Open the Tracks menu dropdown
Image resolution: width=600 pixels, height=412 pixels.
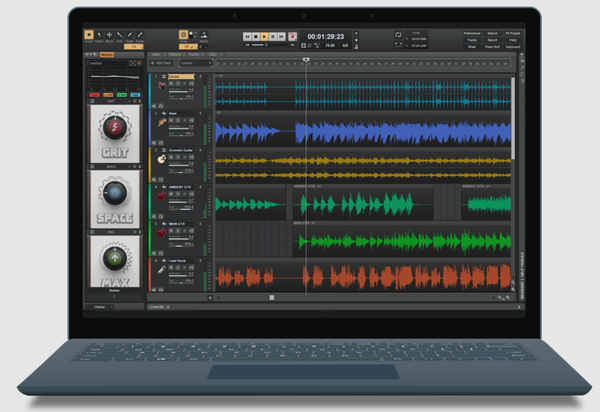(x=196, y=54)
